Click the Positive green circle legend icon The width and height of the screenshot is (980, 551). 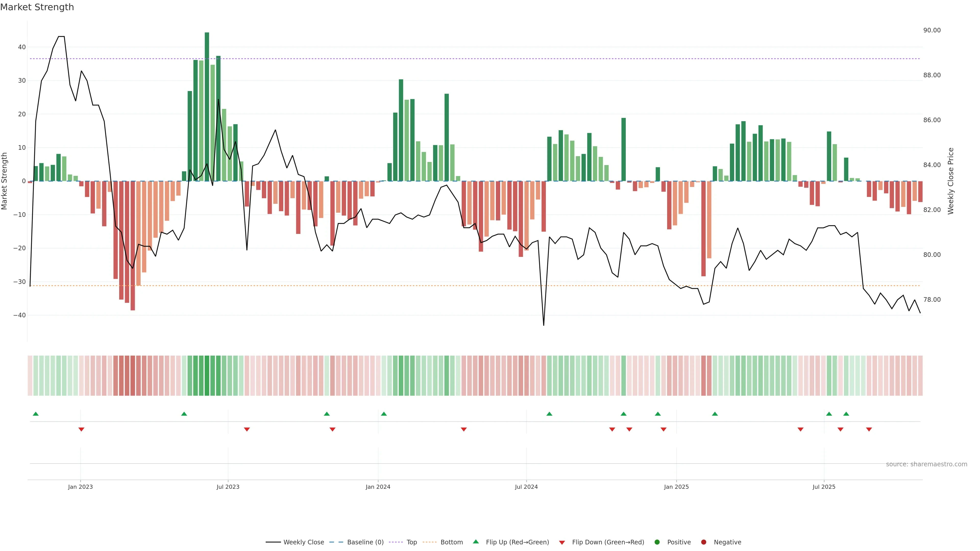pyautogui.click(x=657, y=542)
